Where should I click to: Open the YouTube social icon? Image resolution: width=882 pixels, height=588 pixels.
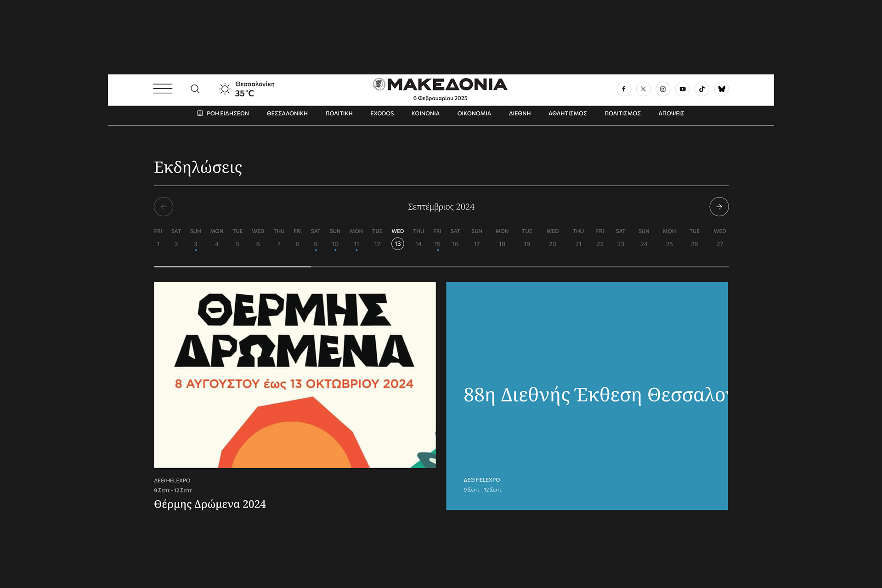click(x=683, y=89)
